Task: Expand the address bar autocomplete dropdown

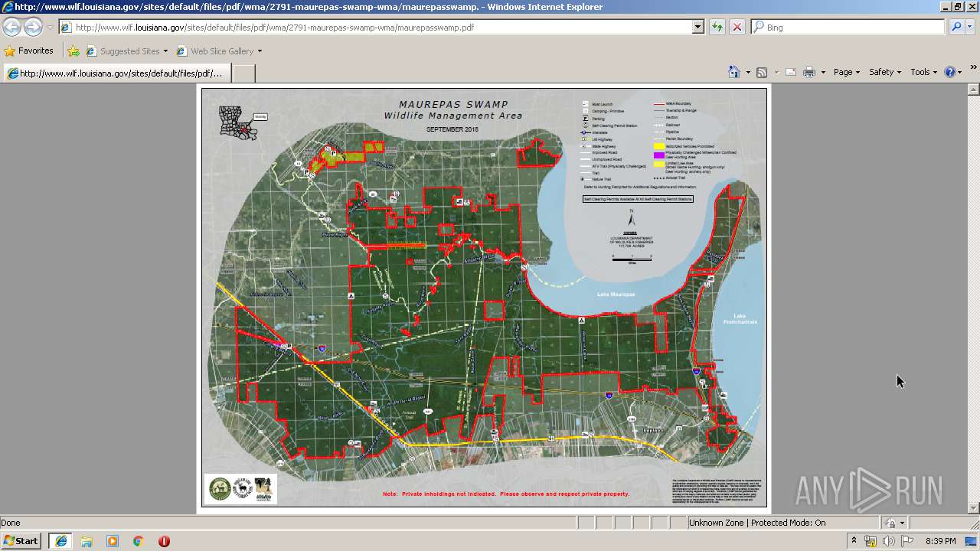Action: (698, 28)
